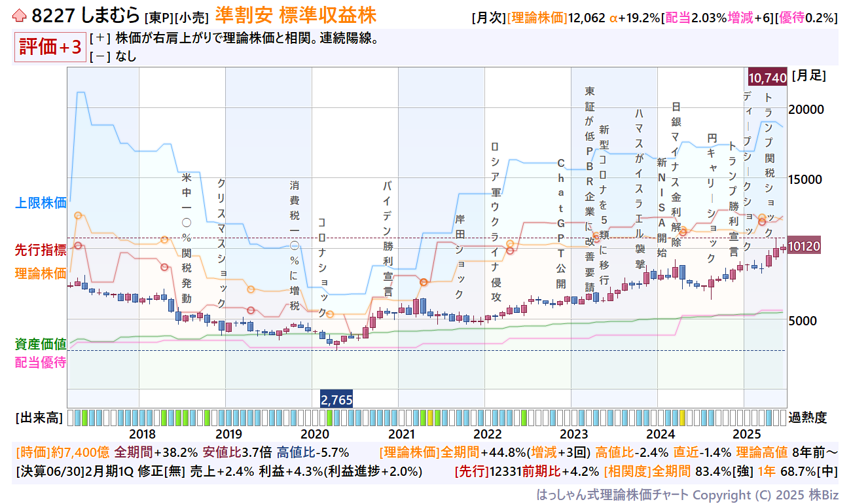Image resolution: width=851 pixels, height=504 pixels.
Task: Click the [出来高] volume label
Action: (39, 418)
